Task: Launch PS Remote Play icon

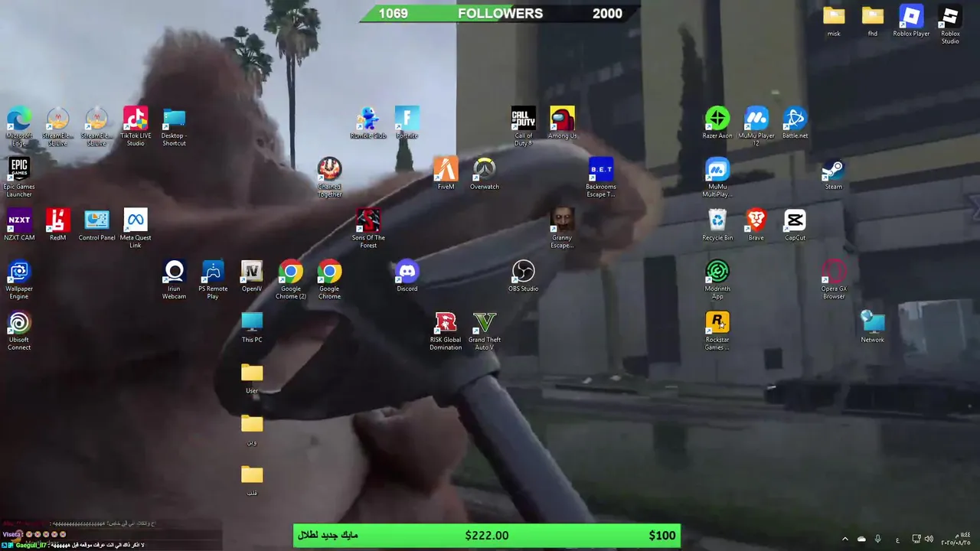Action: (x=213, y=279)
